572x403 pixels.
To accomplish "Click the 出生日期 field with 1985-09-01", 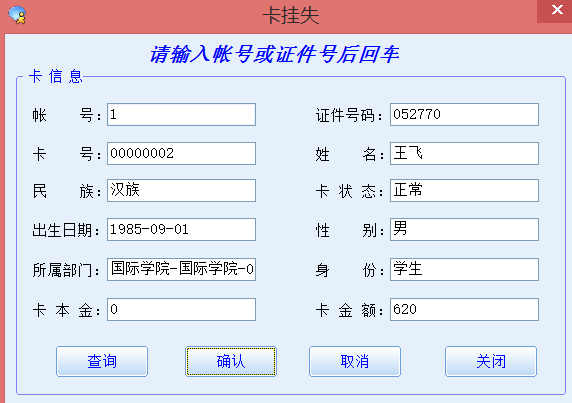I will click(181, 229).
